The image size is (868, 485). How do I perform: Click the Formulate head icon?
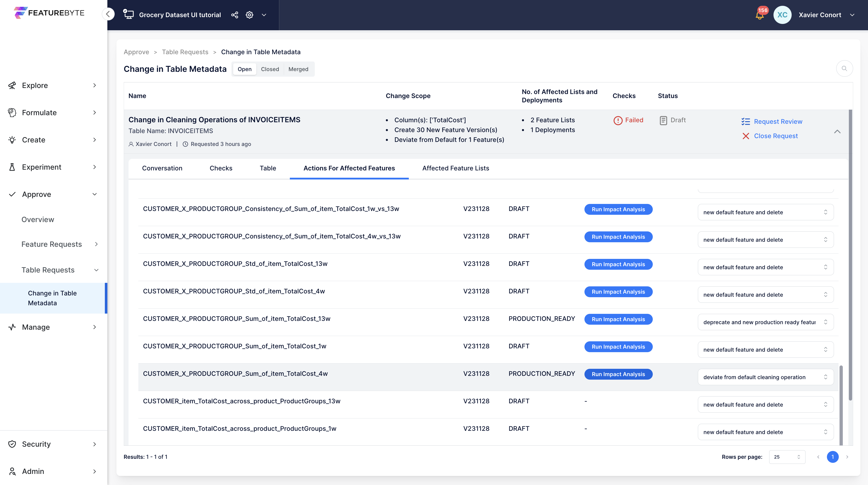point(12,113)
